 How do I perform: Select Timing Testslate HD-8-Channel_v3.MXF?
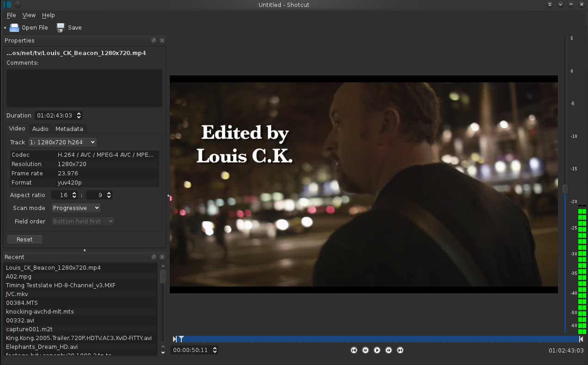[x=81, y=285]
